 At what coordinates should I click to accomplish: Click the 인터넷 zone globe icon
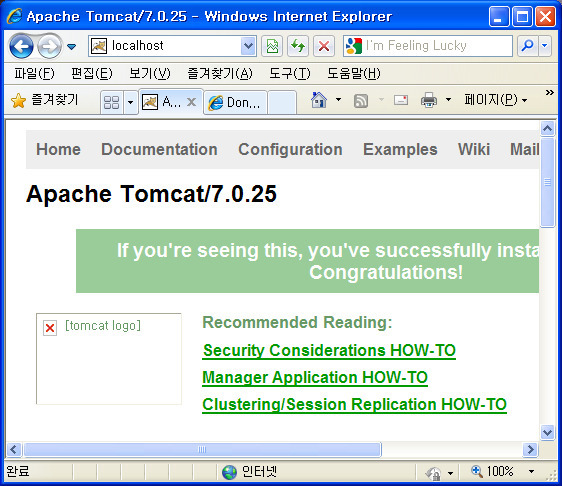(x=229, y=472)
